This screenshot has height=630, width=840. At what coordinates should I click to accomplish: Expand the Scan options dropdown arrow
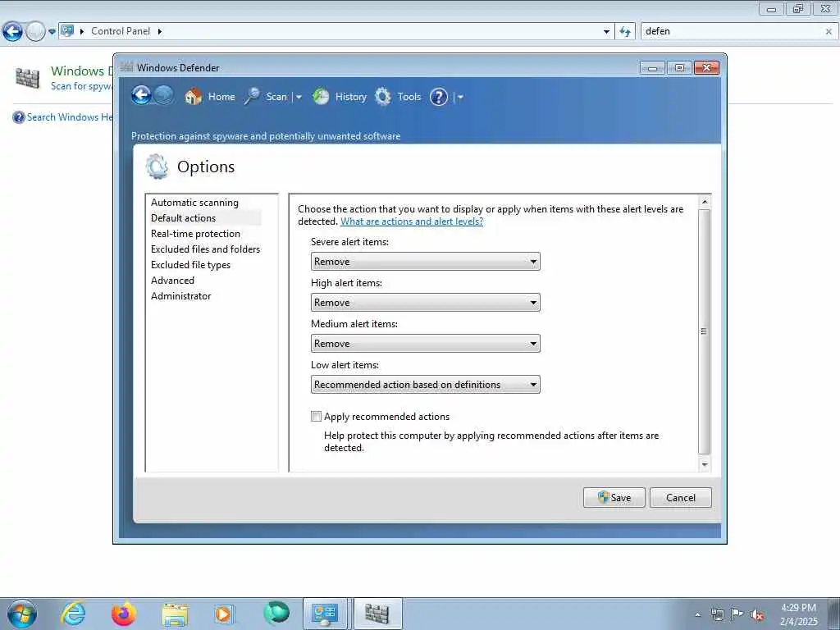pos(299,98)
